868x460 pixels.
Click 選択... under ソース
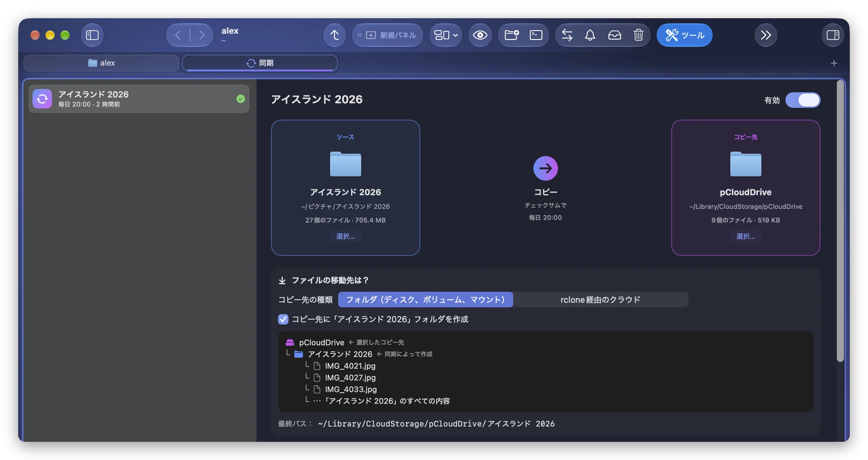click(x=345, y=237)
